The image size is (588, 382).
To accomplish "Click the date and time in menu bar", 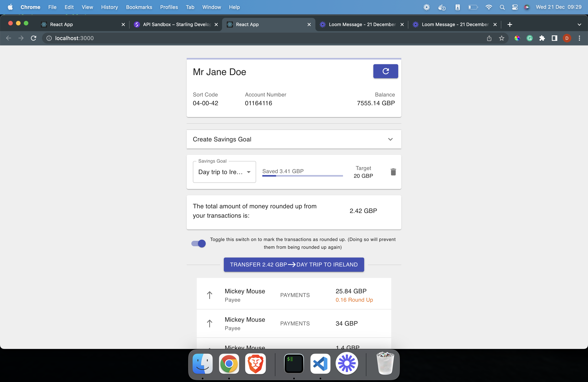I will click(558, 7).
